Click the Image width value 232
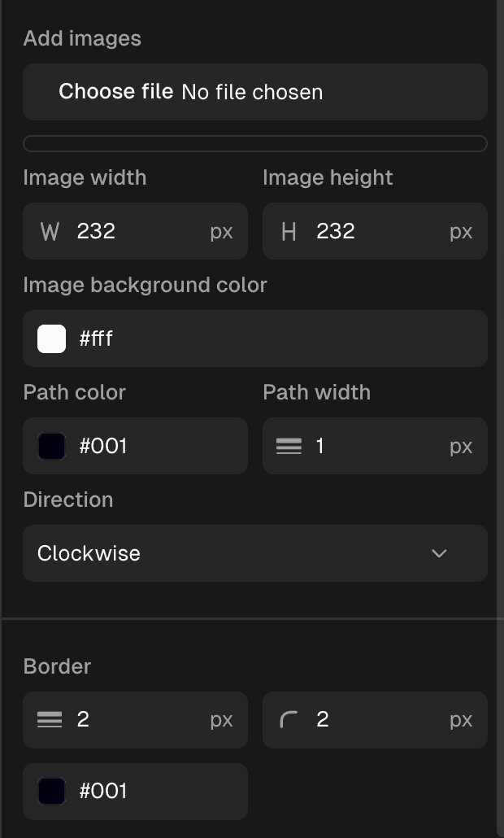The width and height of the screenshot is (504, 838). point(96,232)
